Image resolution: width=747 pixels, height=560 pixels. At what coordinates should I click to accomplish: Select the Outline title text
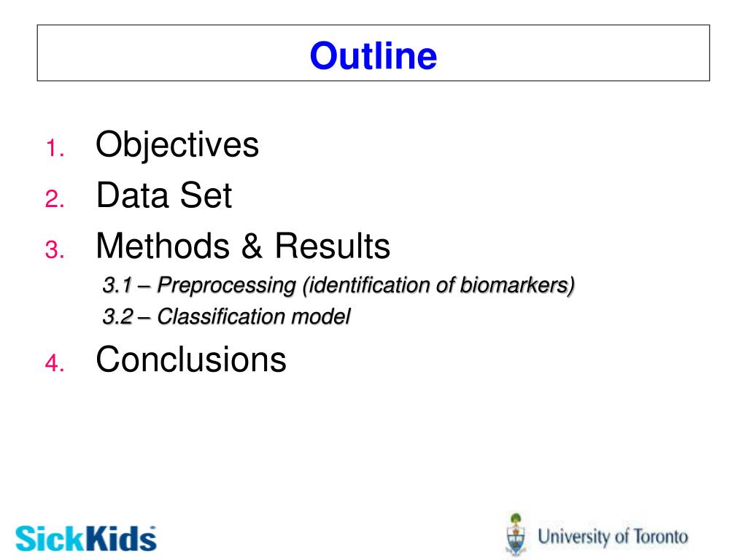click(x=373, y=55)
